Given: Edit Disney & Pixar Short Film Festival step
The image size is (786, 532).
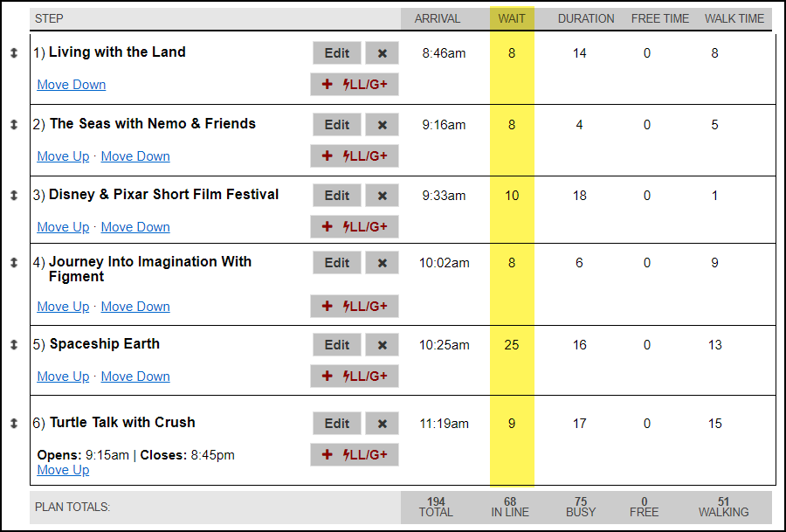Looking at the screenshot, I should point(337,196).
